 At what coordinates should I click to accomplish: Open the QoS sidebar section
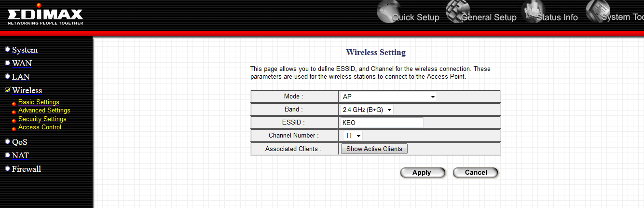(19, 142)
